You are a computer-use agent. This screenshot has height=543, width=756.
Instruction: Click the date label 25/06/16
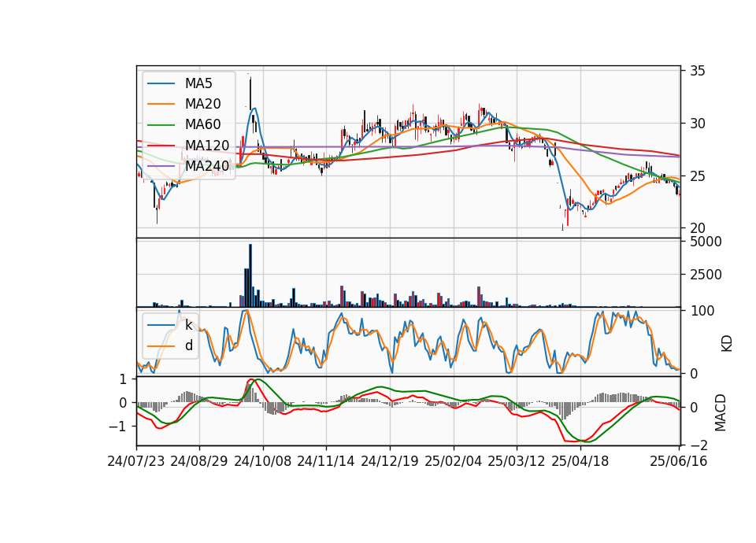click(678, 461)
